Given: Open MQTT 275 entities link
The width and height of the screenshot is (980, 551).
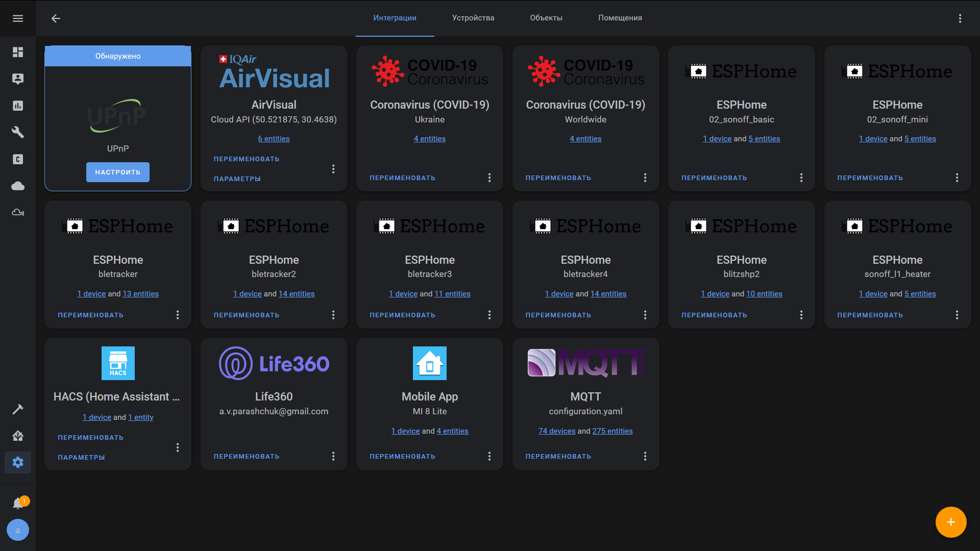Looking at the screenshot, I should (612, 431).
